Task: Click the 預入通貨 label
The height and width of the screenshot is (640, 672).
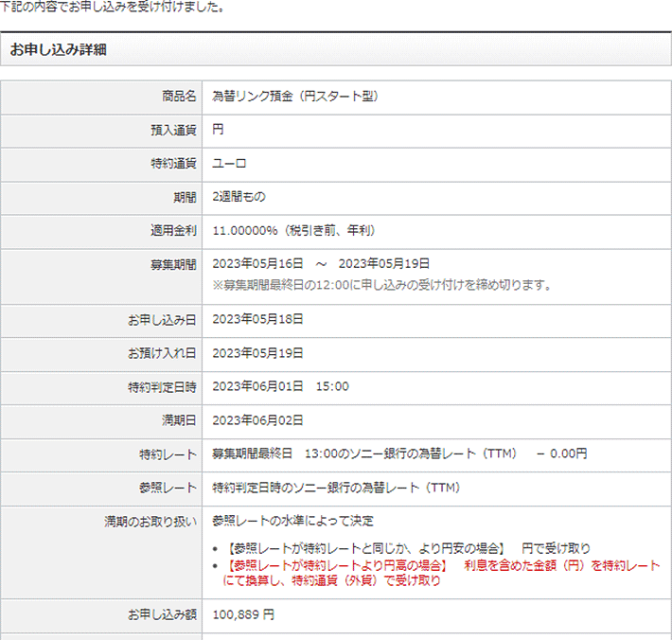Action: (173, 130)
